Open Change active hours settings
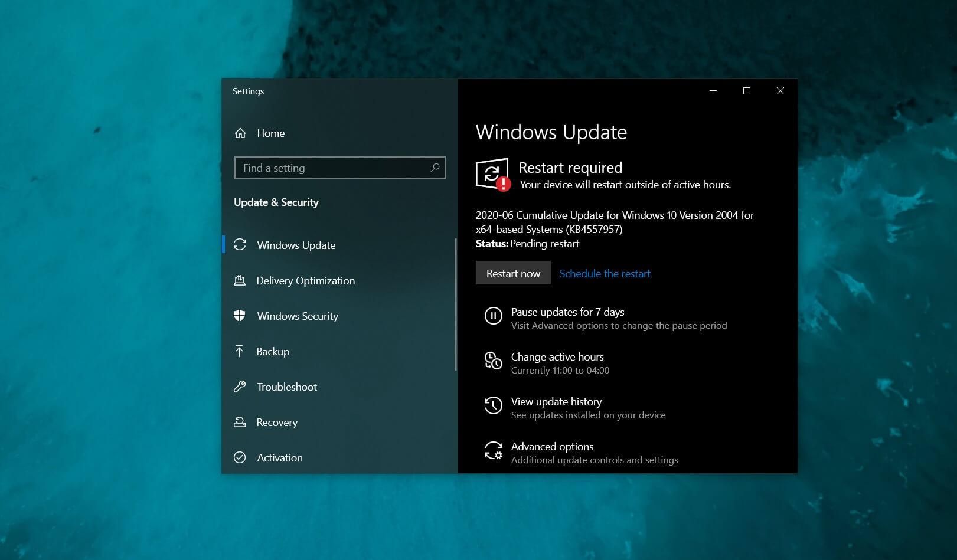 (557, 356)
